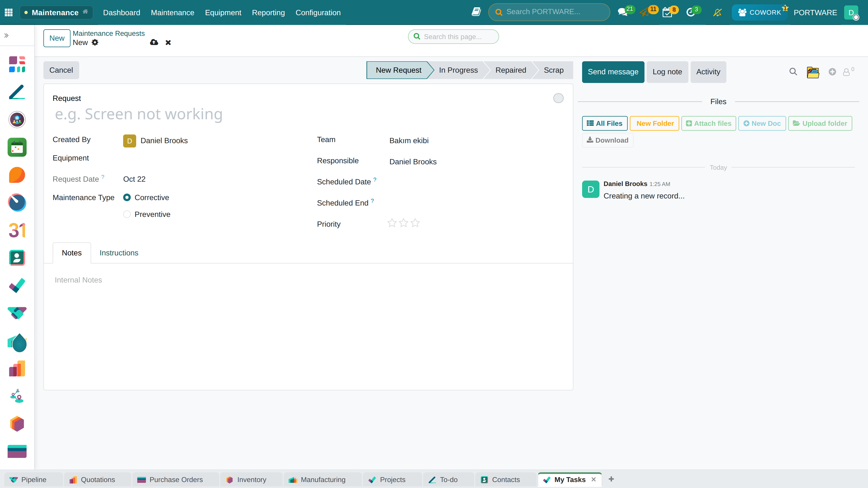Open chat messages with 21 badge
This screenshot has width=868, height=488.
point(623,12)
